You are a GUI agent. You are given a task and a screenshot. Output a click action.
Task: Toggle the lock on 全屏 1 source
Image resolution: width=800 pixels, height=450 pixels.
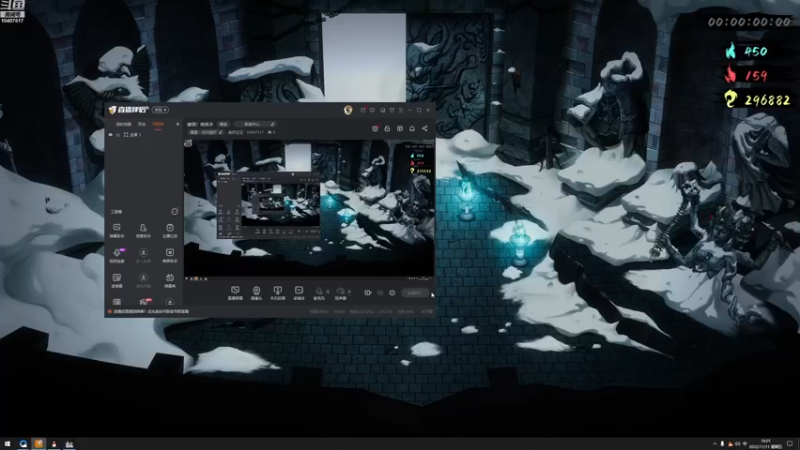[x=118, y=135]
